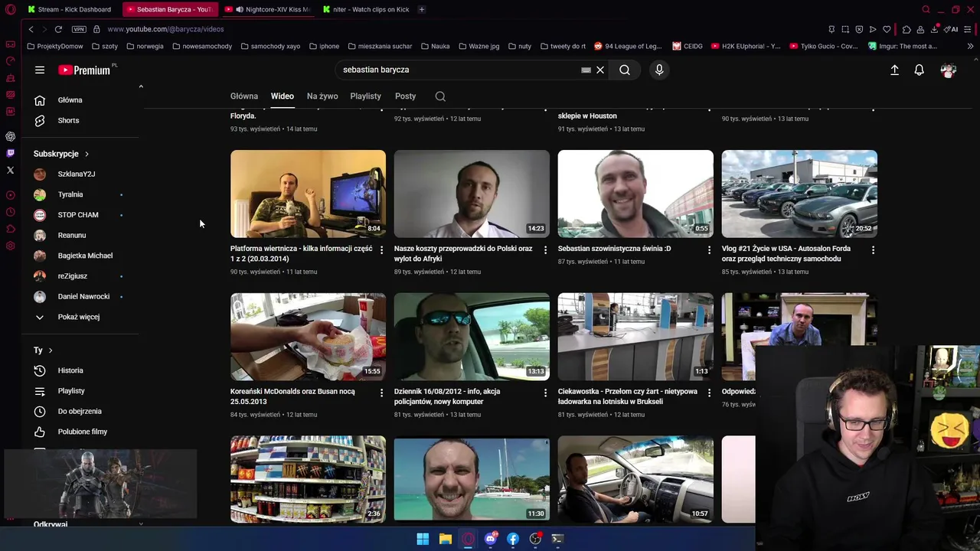The height and width of the screenshot is (551, 980).
Task: Expand Pokaż więcej subscriptions list
Action: click(80, 317)
